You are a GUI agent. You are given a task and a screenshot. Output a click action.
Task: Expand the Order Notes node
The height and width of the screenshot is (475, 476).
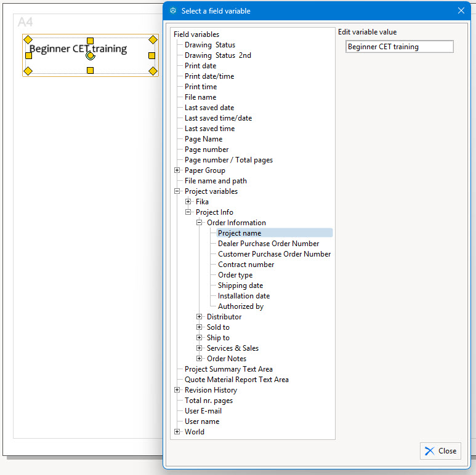pyautogui.click(x=199, y=359)
